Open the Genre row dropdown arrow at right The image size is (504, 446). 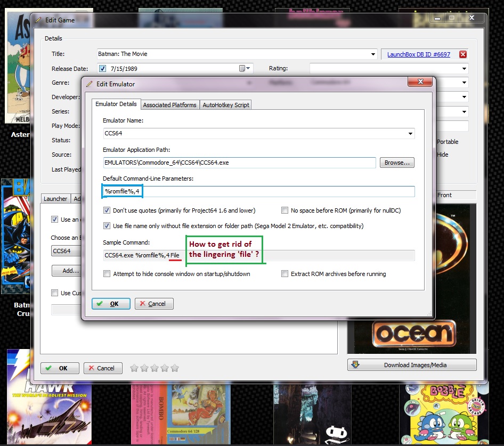point(464,83)
